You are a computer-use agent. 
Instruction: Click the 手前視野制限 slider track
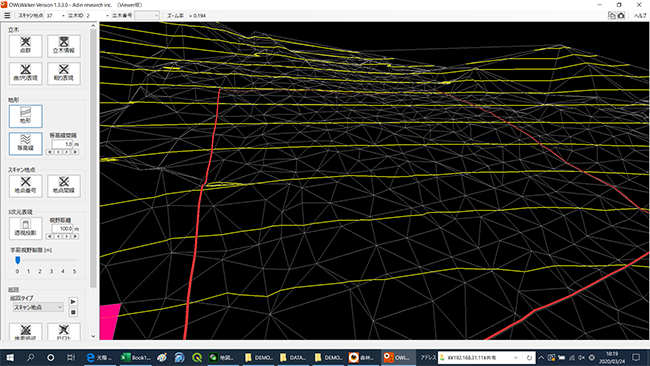pyautogui.click(x=46, y=260)
